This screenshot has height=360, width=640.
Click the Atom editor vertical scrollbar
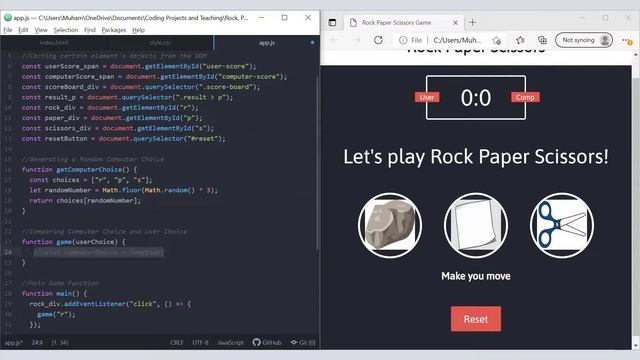click(317, 163)
